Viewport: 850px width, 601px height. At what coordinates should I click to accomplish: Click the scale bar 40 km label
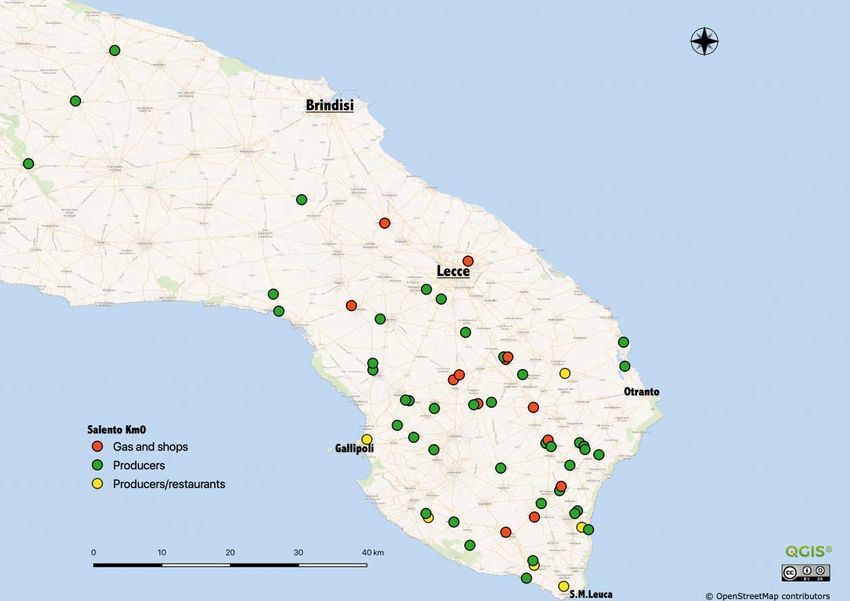pyautogui.click(x=372, y=552)
